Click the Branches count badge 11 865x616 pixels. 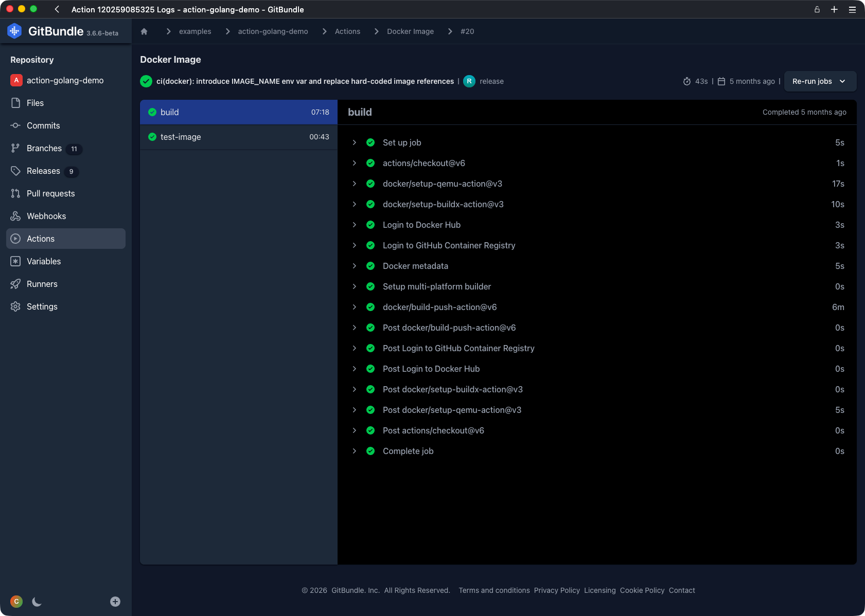74,149
